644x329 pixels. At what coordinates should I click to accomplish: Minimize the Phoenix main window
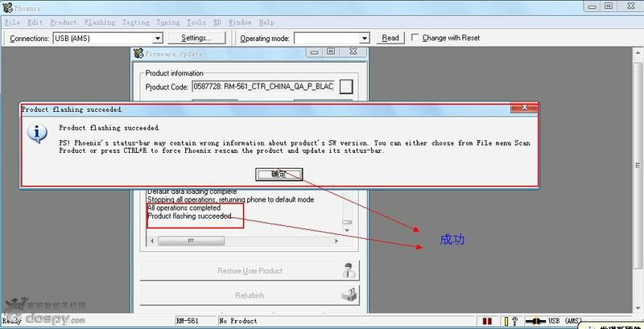click(x=592, y=6)
